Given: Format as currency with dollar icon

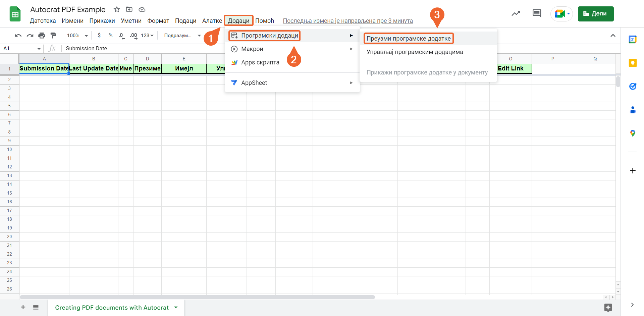Looking at the screenshot, I should click(99, 36).
